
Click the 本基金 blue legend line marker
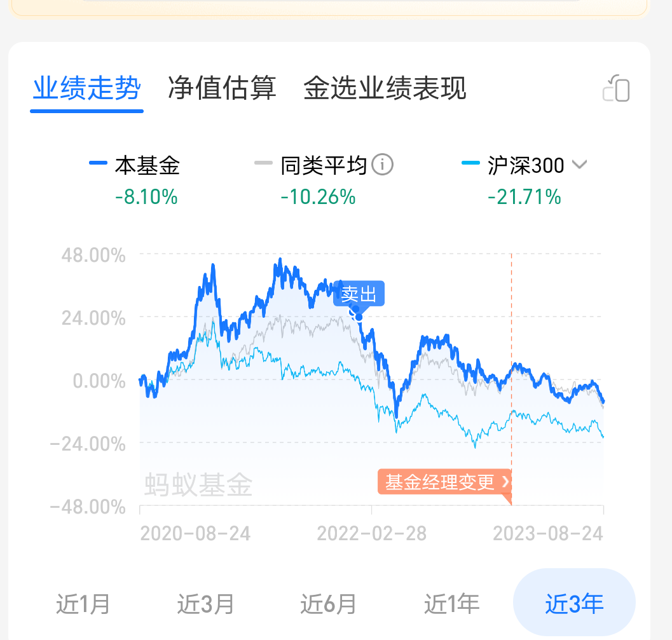coord(97,165)
